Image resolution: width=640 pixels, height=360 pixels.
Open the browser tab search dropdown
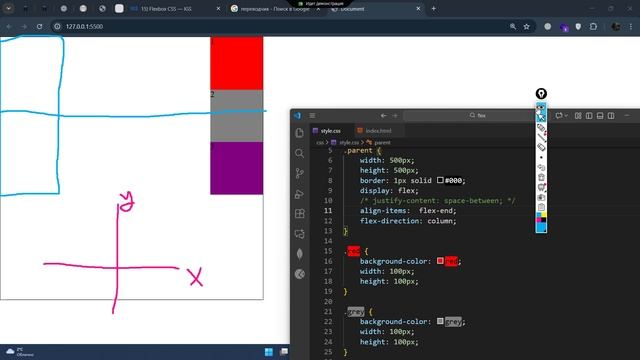[8, 8]
